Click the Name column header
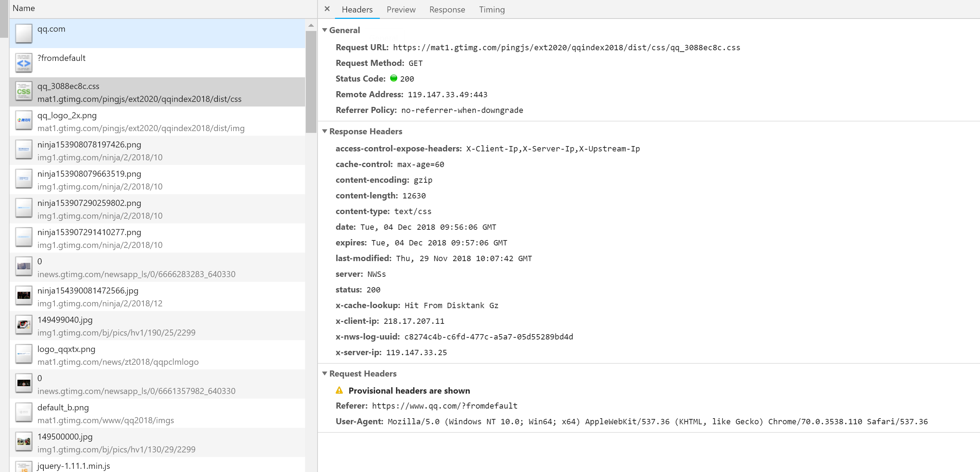This screenshot has width=980, height=472. coord(23,9)
